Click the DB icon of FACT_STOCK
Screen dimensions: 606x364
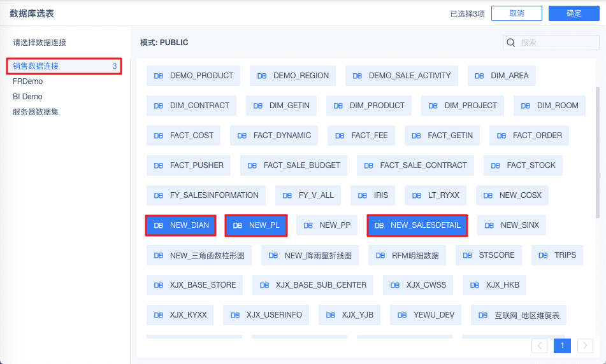pyautogui.click(x=496, y=165)
